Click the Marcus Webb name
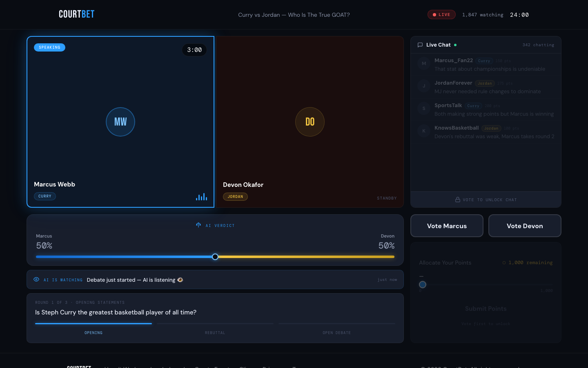588x368 pixels. point(54,184)
